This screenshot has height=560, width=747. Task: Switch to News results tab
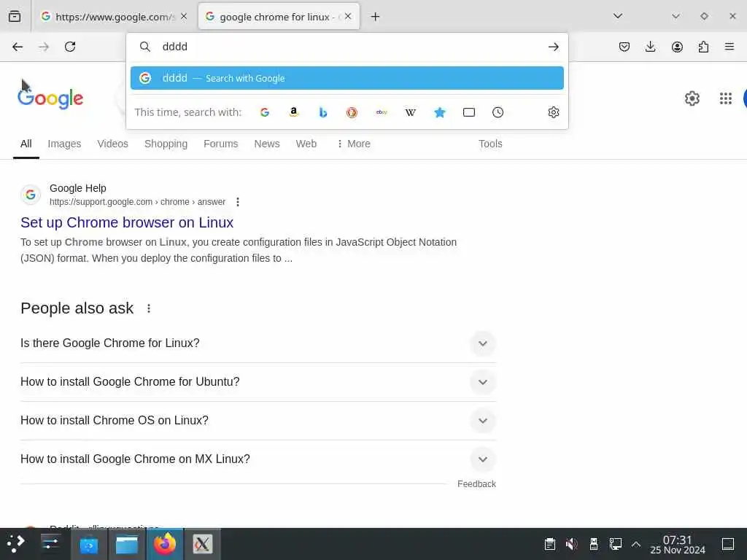(267, 144)
